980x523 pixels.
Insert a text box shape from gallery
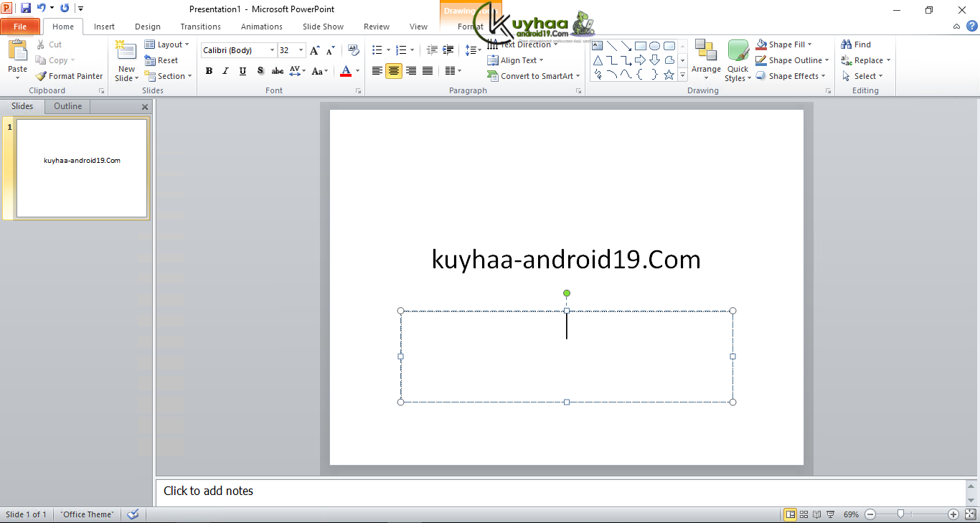click(598, 46)
